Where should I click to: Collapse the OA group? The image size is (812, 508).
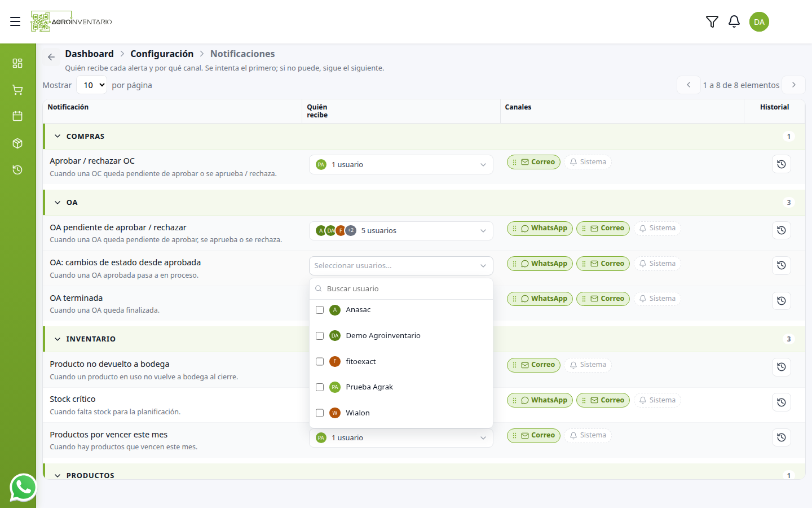click(58, 203)
